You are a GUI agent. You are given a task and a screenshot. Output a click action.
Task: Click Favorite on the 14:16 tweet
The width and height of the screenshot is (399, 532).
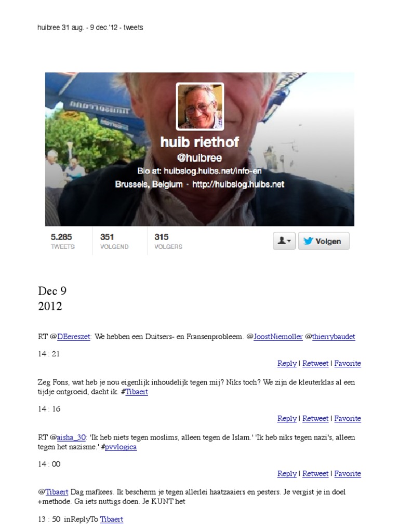[348, 419]
